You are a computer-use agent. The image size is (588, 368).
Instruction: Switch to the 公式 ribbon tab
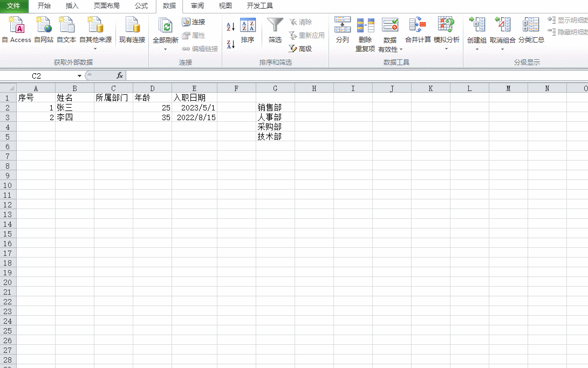coord(141,6)
